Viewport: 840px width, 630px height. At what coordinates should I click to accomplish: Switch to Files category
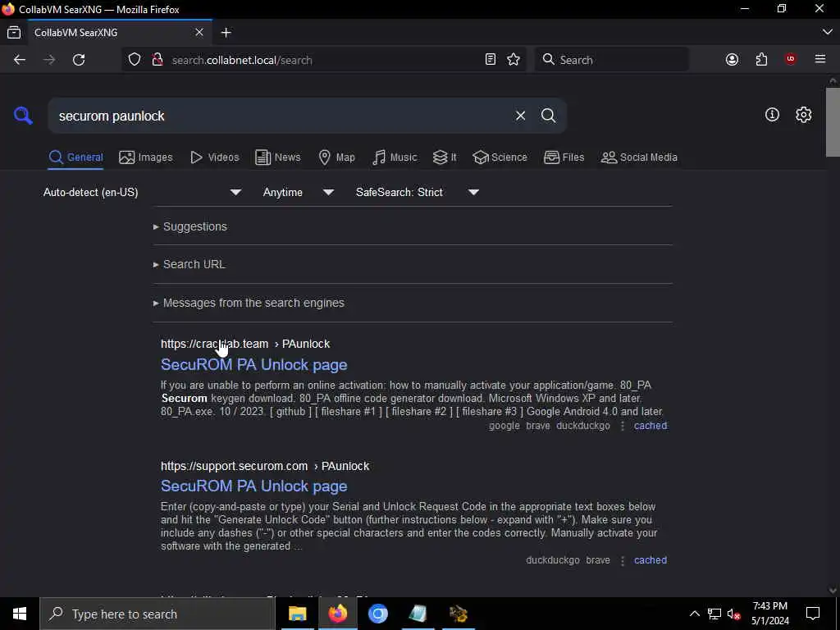click(564, 157)
